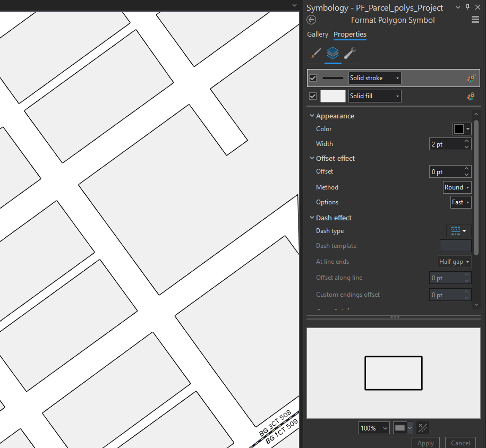This screenshot has width=486, height=448.
Task: Uncheck the Solid fill layer checkbox
Action: [313, 96]
